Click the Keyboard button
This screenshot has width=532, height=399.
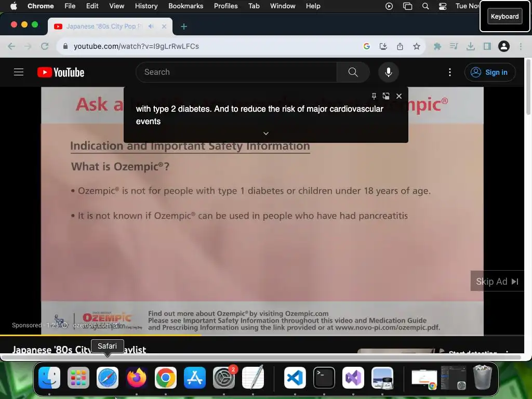coord(504,16)
